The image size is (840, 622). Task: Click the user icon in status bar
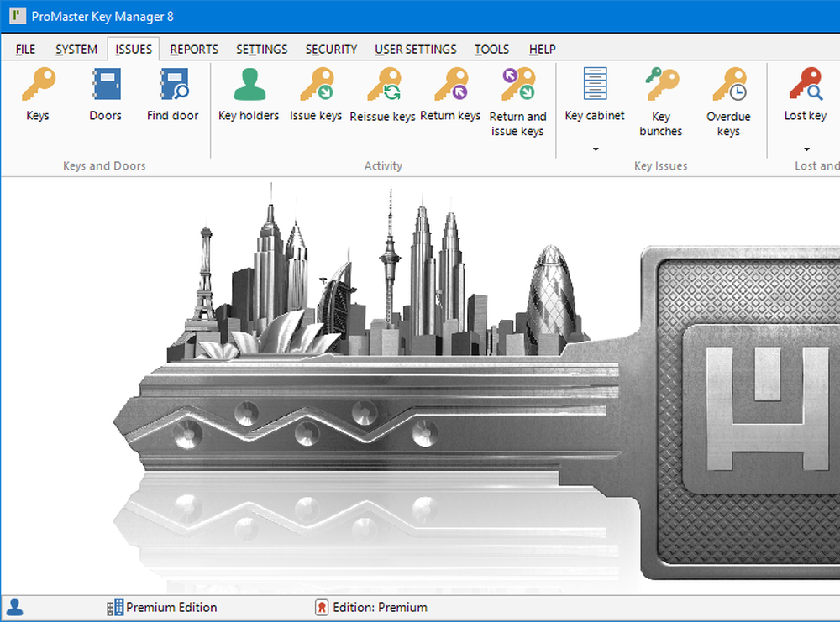tap(14, 608)
